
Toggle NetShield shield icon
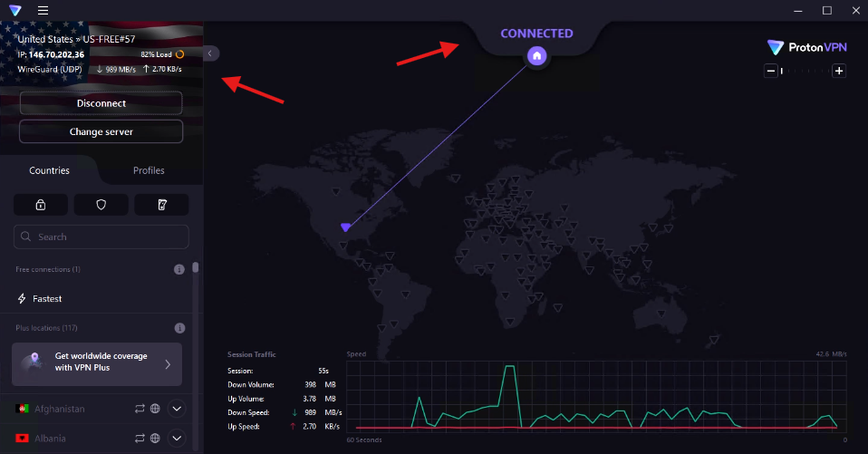click(101, 204)
